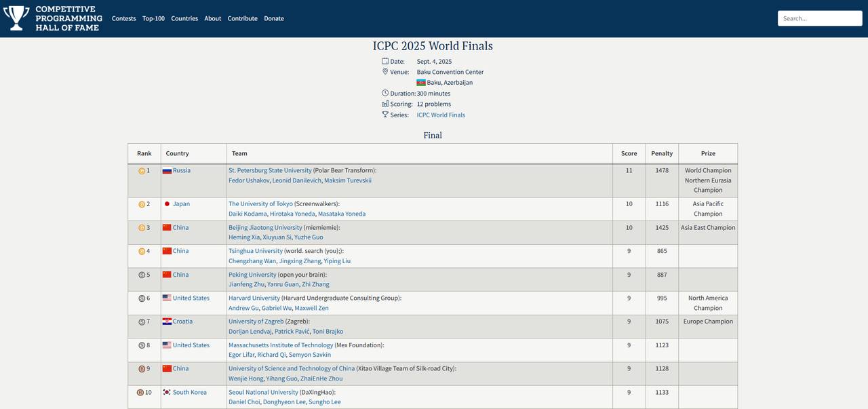Focus the Search input field
The width and height of the screenshot is (868, 409).
tap(820, 18)
